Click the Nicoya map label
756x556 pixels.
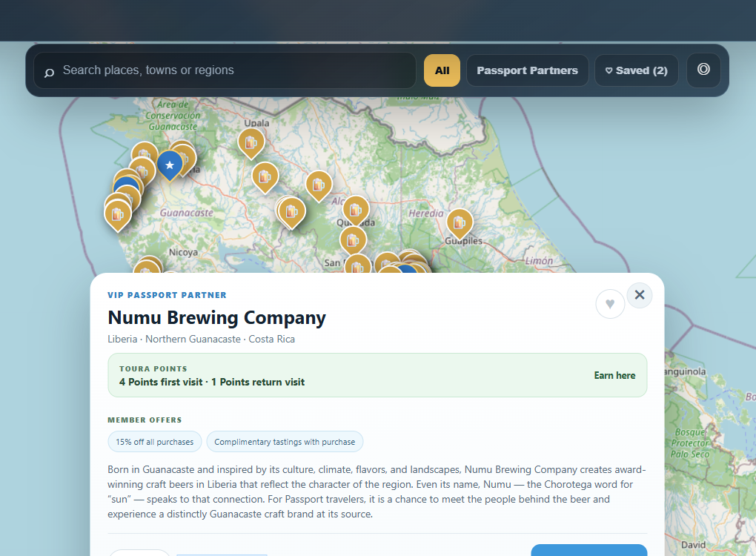(x=183, y=252)
